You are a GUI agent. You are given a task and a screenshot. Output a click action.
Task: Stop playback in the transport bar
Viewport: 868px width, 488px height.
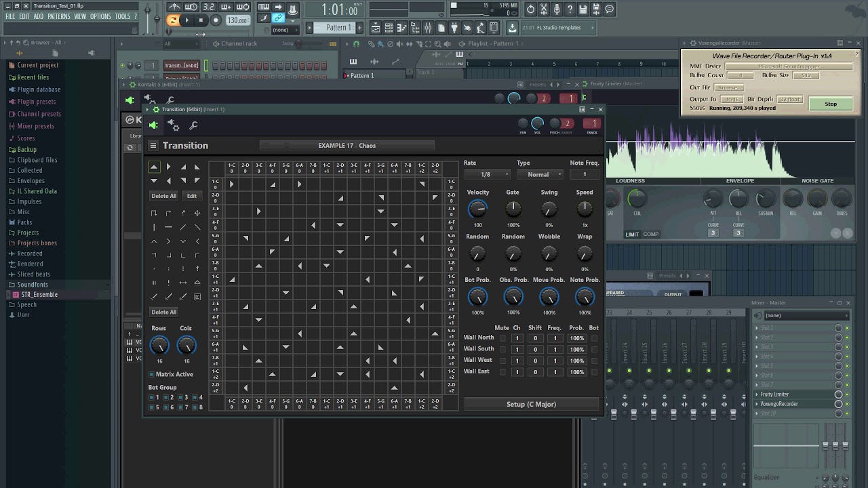(201, 20)
